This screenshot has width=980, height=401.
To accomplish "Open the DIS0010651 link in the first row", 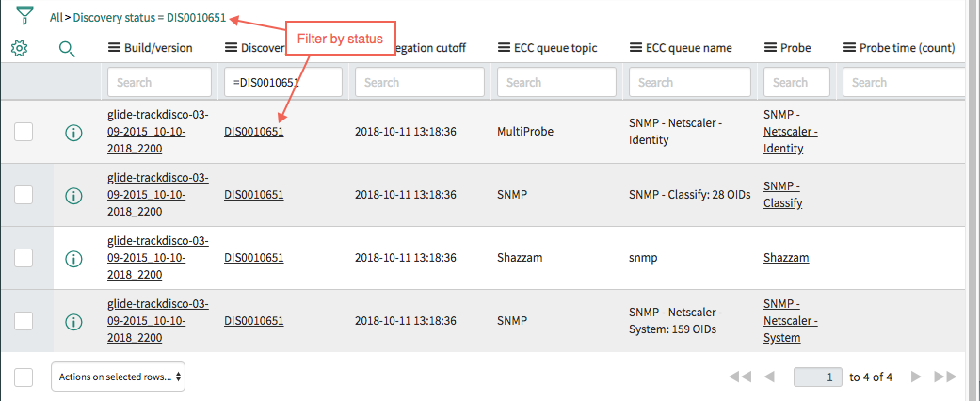I will [x=254, y=132].
